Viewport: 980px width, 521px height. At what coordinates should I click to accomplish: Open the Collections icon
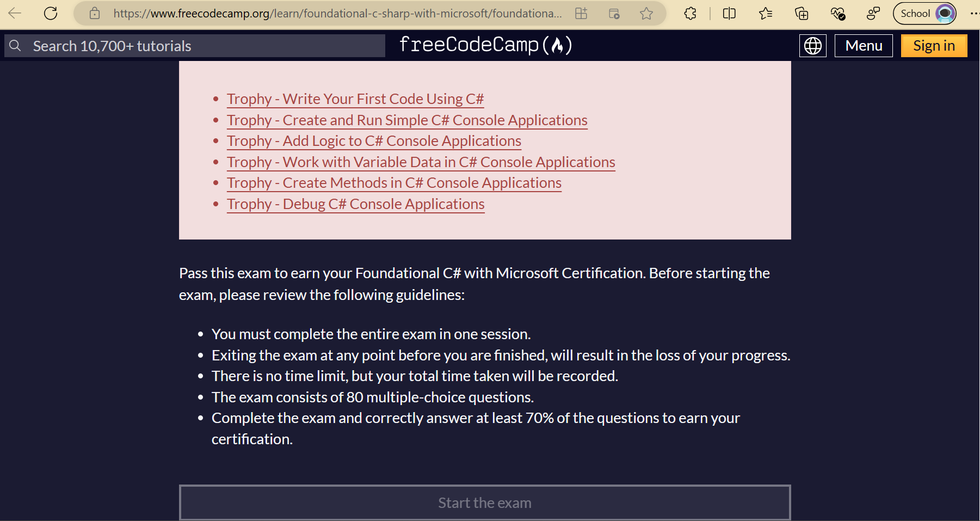[802, 14]
